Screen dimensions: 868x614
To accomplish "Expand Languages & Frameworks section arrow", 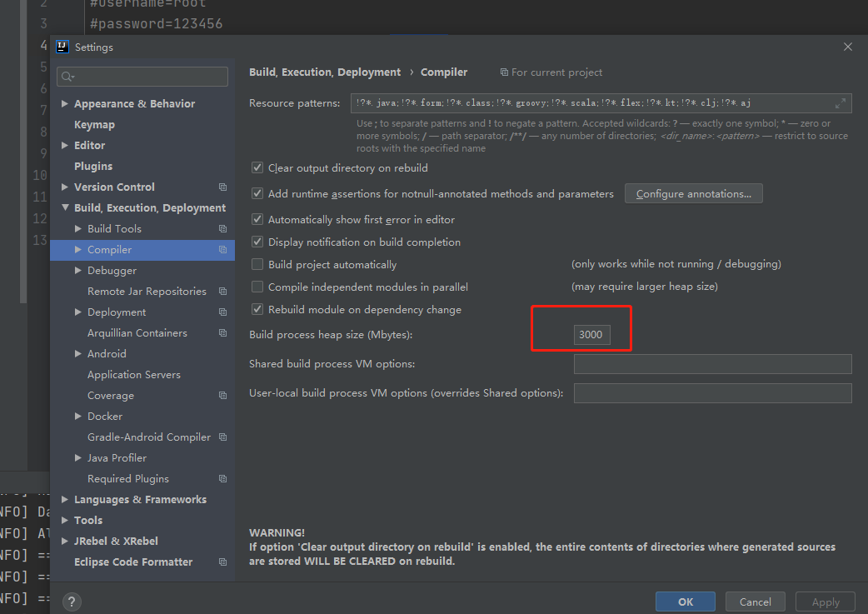I will (x=65, y=499).
